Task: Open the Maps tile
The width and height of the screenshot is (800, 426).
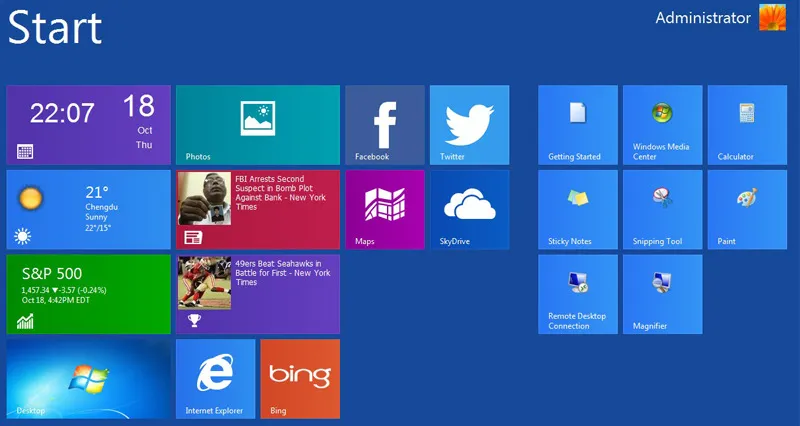Action: point(385,209)
